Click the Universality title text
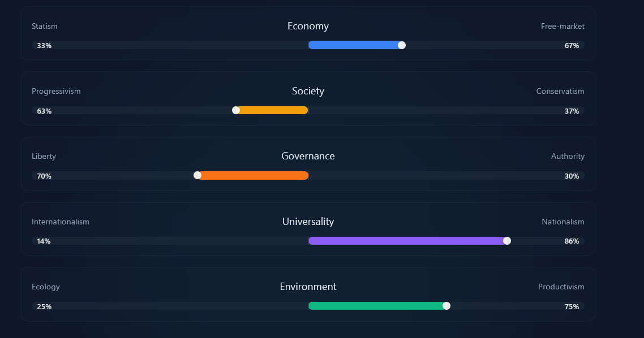 pos(308,222)
